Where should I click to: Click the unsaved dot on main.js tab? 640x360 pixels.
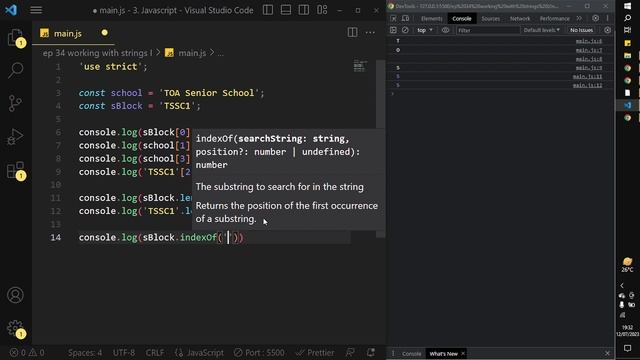(x=104, y=33)
